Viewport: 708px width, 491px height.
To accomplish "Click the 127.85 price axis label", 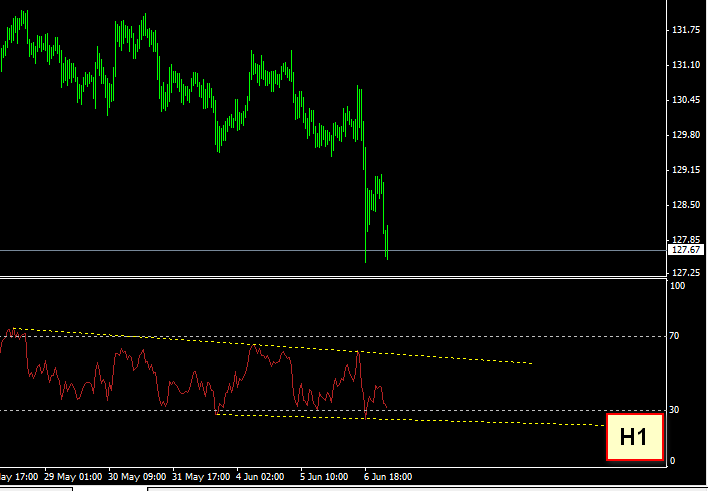I will point(686,239).
